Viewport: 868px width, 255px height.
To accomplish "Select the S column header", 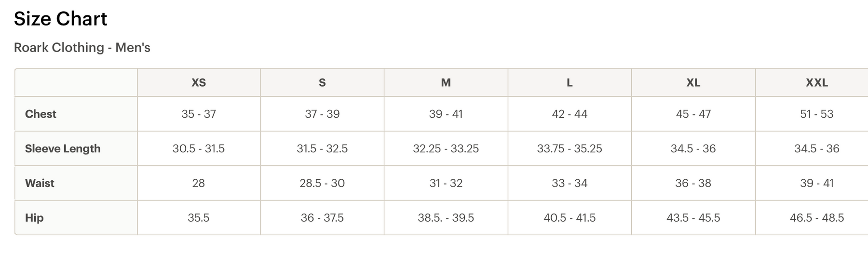I will click(322, 83).
